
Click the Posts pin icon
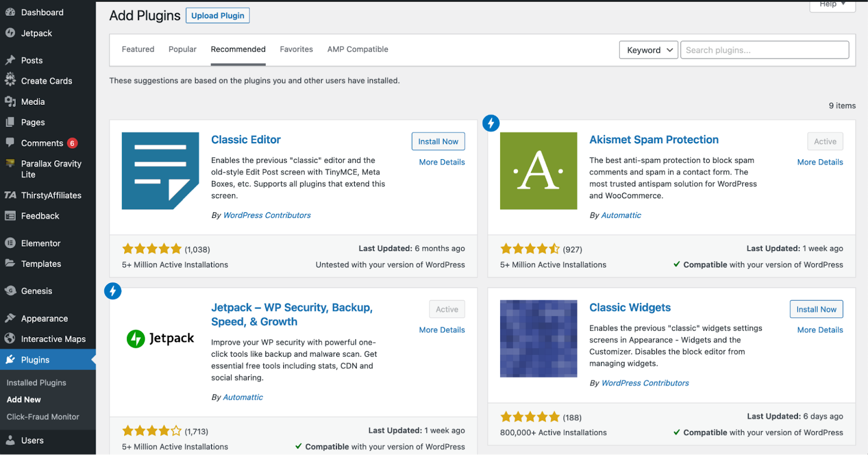click(10, 60)
